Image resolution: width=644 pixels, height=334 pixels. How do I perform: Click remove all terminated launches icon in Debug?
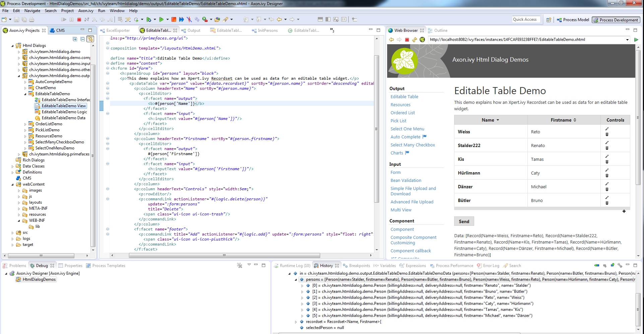[x=239, y=265]
